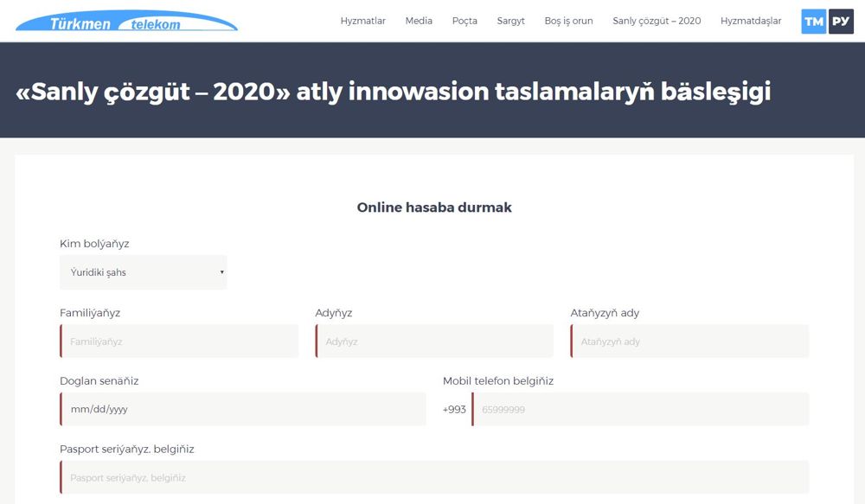The height and width of the screenshot is (504, 865).
Task: Select the Media navigation item
Action: [x=419, y=21]
